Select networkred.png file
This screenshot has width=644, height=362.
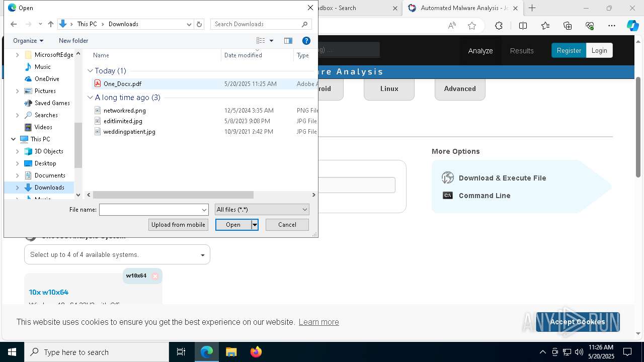pos(124,111)
